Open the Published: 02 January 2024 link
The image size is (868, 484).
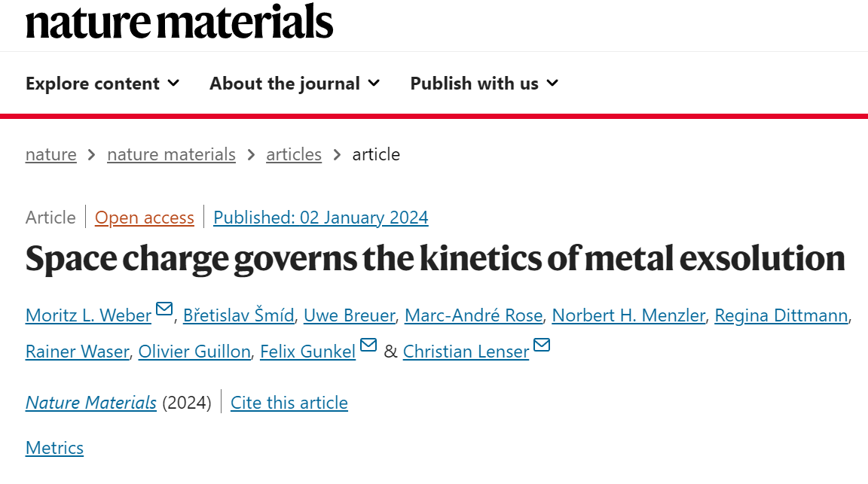(320, 218)
